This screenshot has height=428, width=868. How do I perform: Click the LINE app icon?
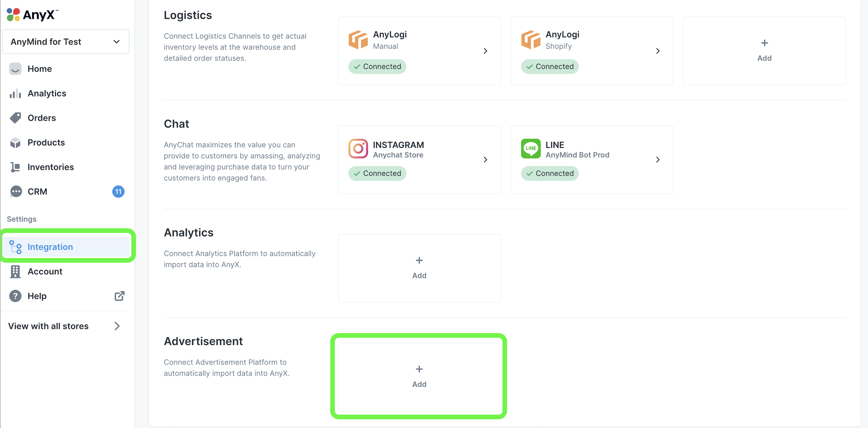coord(530,149)
